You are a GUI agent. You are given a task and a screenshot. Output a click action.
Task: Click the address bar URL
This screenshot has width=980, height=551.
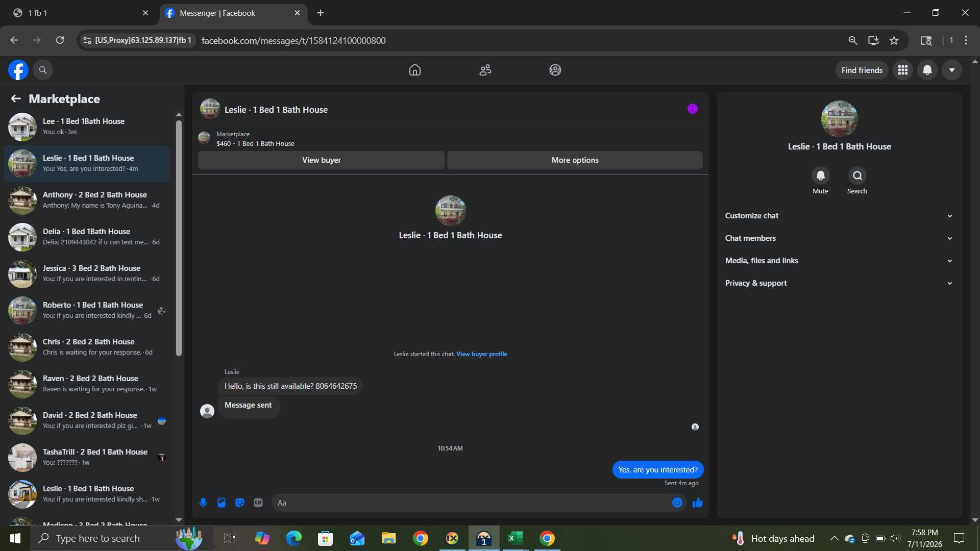293,40
